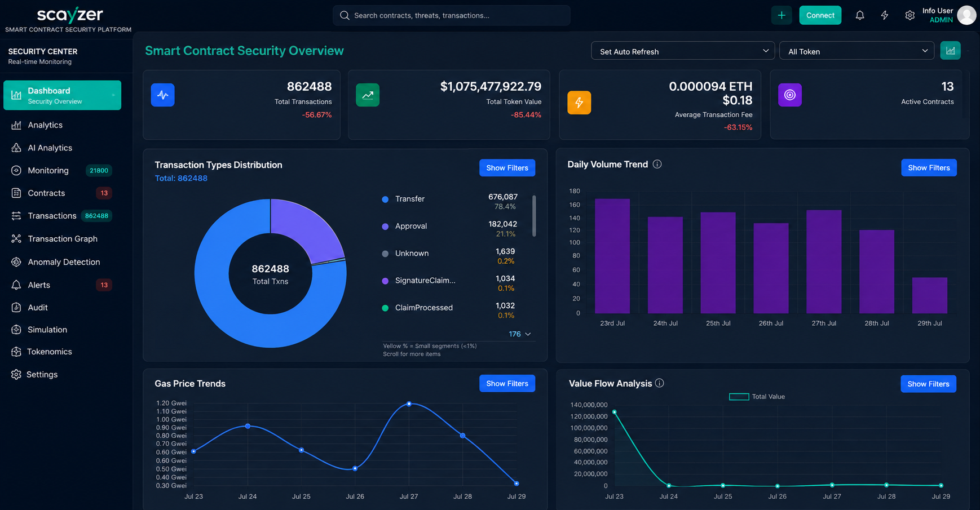This screenshot has height=510, width=980.
Task: Show filters for Value Flow Analysis
Action: click(928, 384)
